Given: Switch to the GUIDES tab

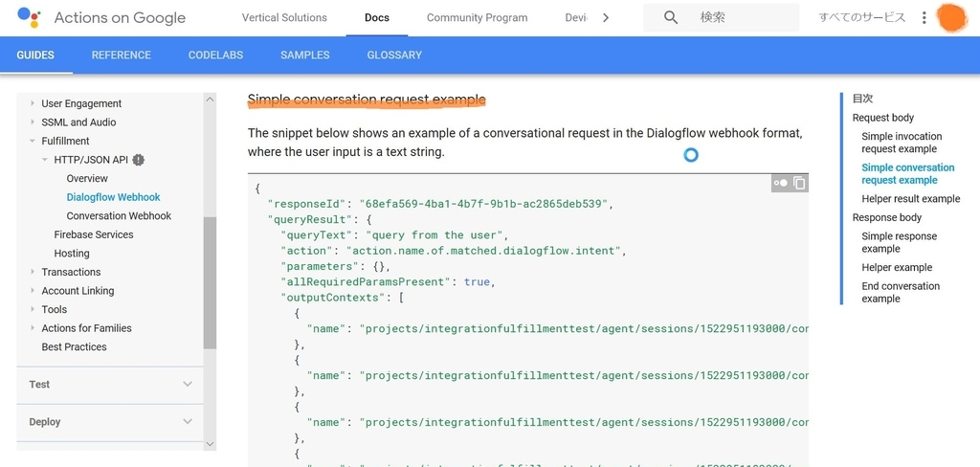Looking at the screenshot, I should 35,55.
